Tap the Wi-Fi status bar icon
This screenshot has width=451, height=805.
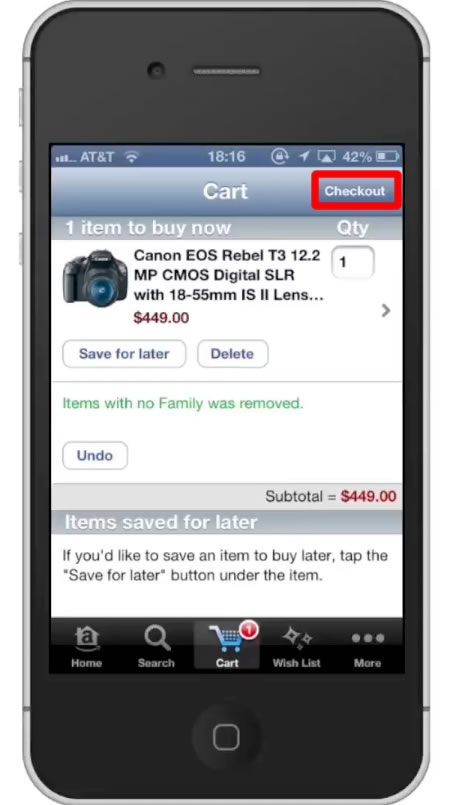133,157
